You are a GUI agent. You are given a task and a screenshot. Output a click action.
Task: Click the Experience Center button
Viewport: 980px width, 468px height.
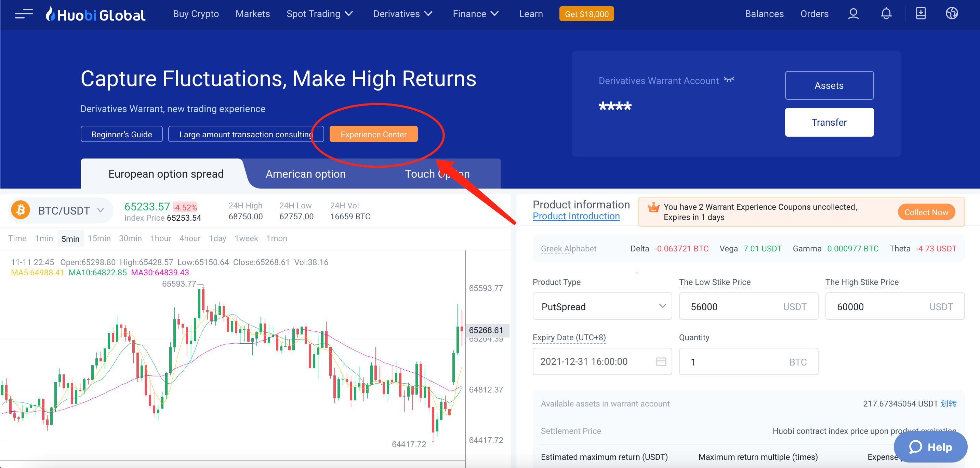373,134
